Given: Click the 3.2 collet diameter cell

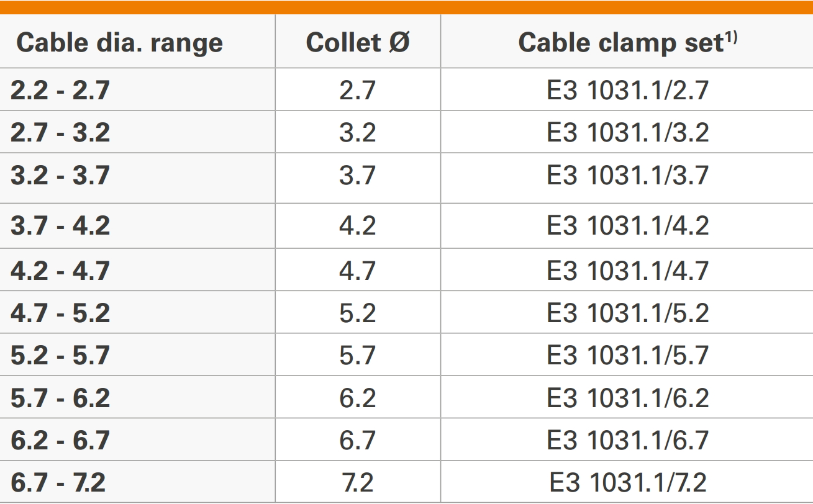Looking at the screenshot, I should (358, 133).
